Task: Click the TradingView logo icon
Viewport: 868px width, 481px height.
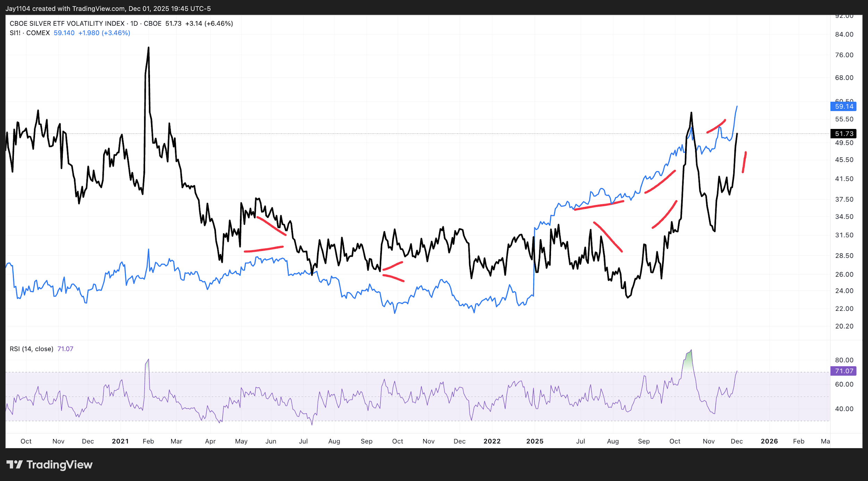Action: 14,464
